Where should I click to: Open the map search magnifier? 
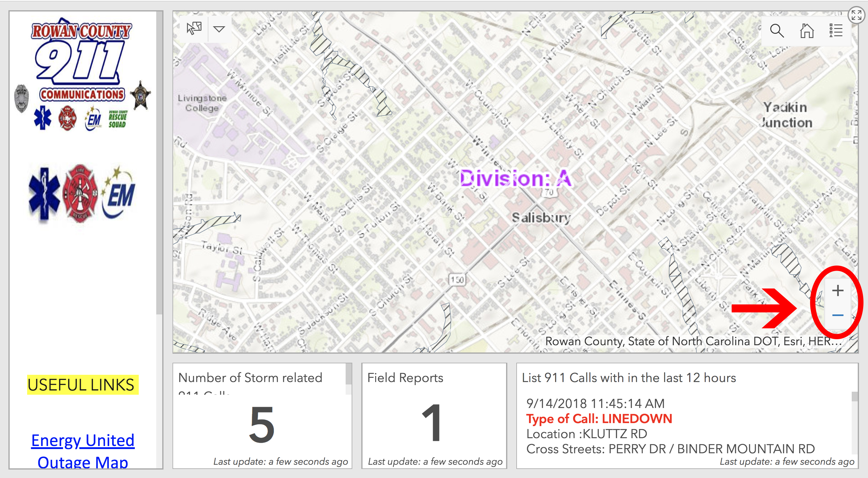click(x=777, y=31)
